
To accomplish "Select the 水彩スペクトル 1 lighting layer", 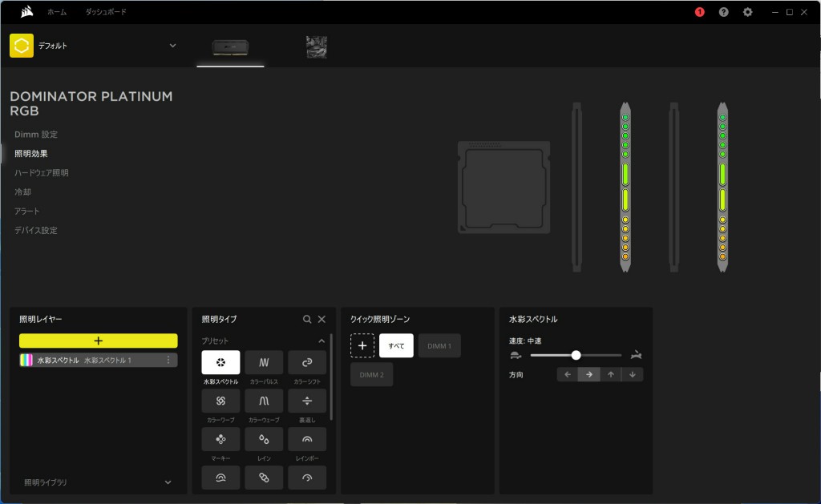I will point(99,360).
